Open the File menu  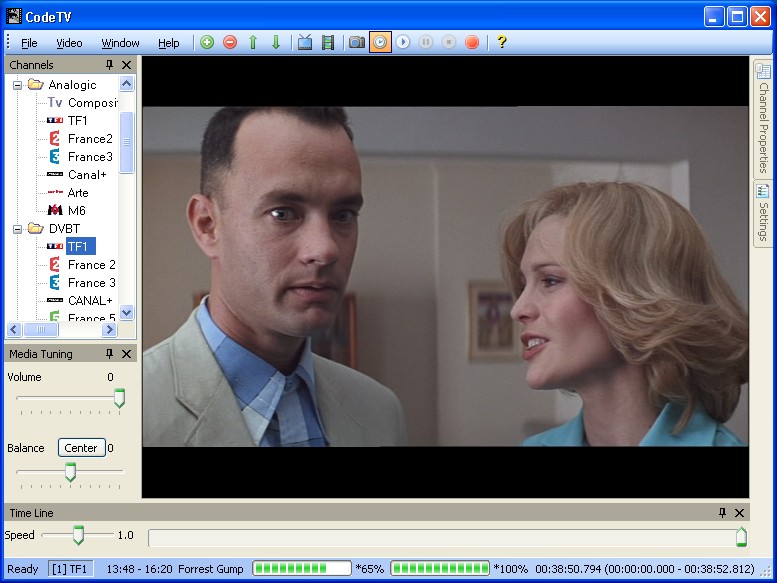point(29,43)
